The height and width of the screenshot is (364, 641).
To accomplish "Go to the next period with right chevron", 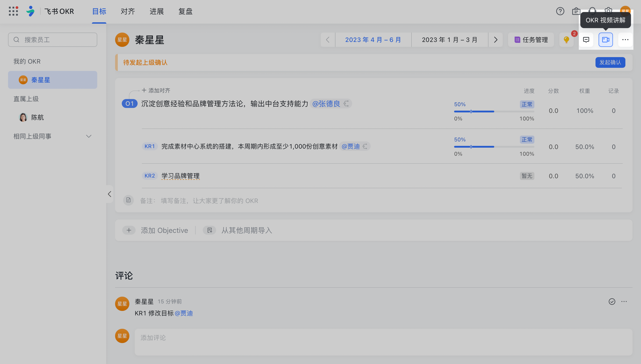I will click(x=496, y=40).
